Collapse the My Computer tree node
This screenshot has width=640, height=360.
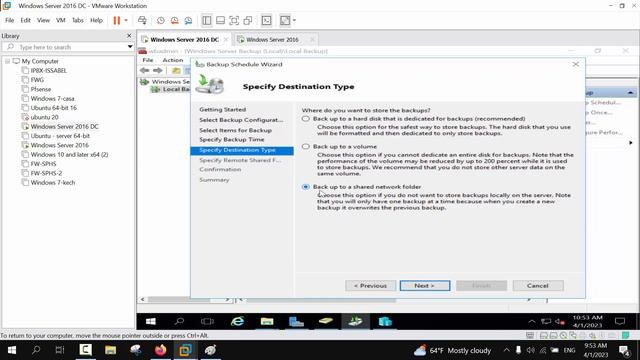tap(7, 61)
